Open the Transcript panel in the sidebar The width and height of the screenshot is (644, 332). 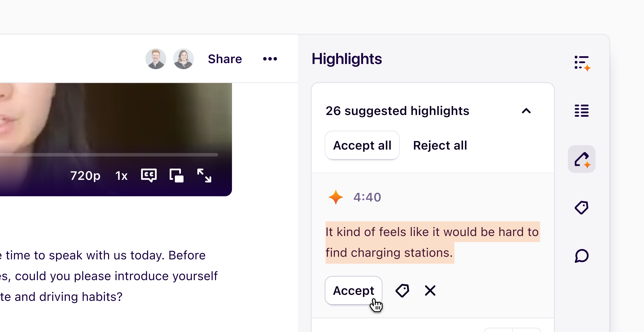[x=581, y=111]
